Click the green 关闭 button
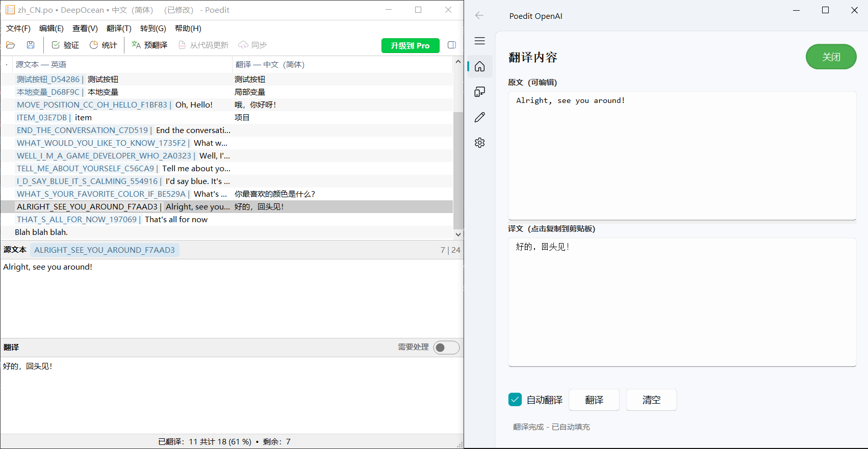The width and height of the screenshot is (868, 449). click(831, 57)
